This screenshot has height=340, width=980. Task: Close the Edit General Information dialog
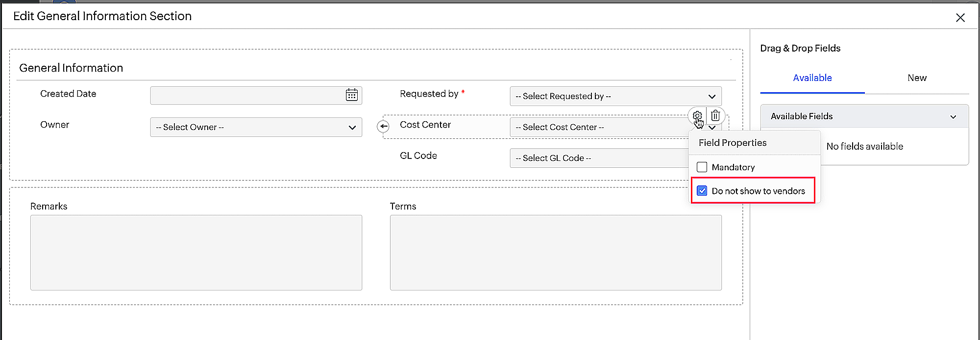coord(960,18)
